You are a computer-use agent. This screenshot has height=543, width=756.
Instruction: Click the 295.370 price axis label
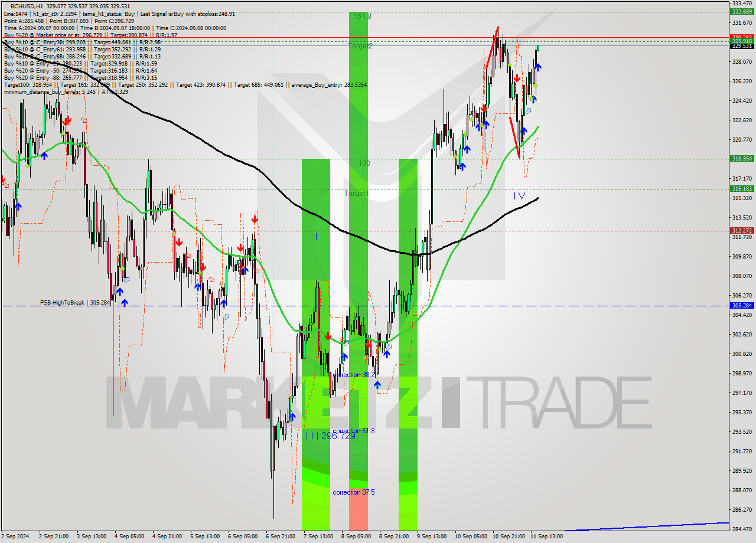tap(742, 413)
